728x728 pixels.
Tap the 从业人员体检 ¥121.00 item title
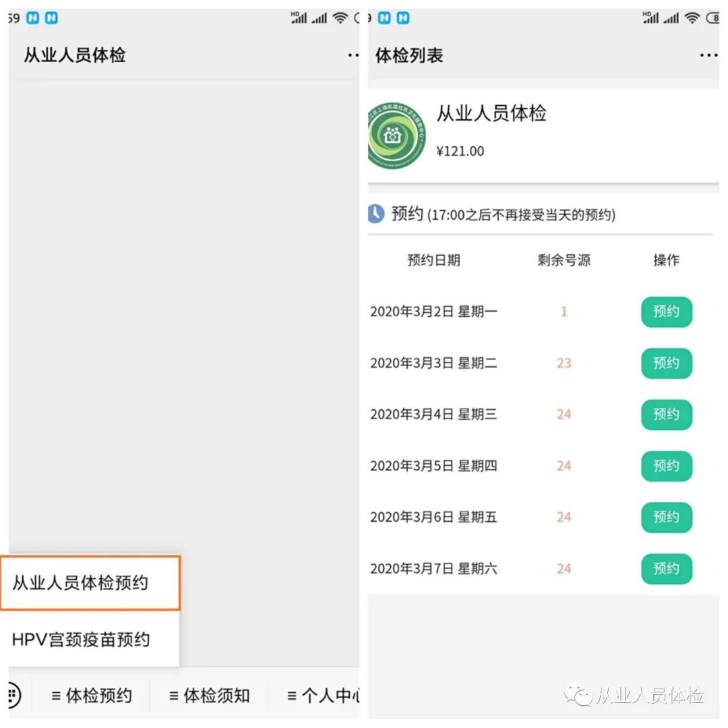click(x=491, y=113)
